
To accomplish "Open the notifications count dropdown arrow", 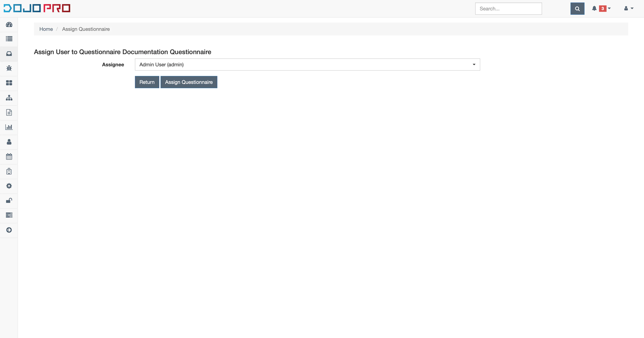I will [609, 8].
